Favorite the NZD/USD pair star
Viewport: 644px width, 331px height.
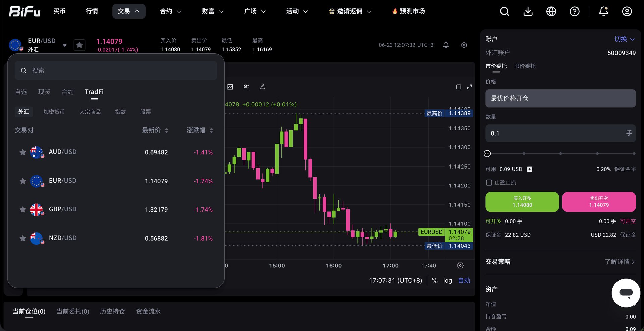click(x=22, y=238)
